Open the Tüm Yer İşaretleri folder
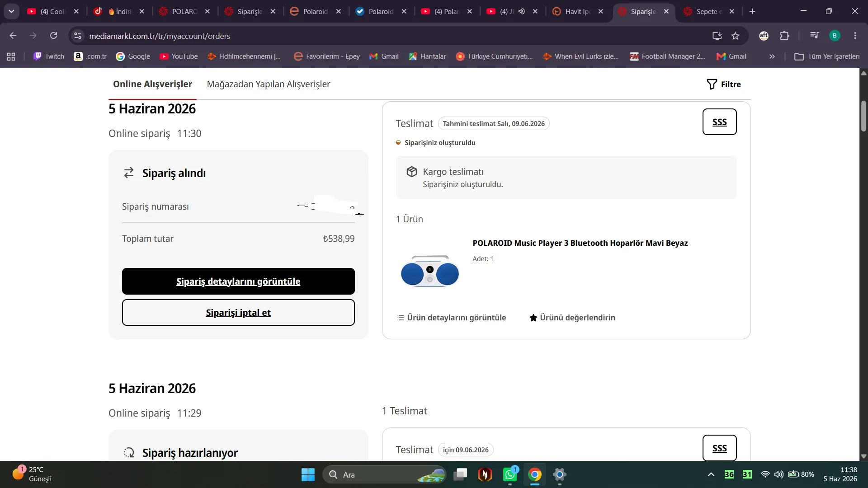The image size is (868, 488). click(827, 56)
